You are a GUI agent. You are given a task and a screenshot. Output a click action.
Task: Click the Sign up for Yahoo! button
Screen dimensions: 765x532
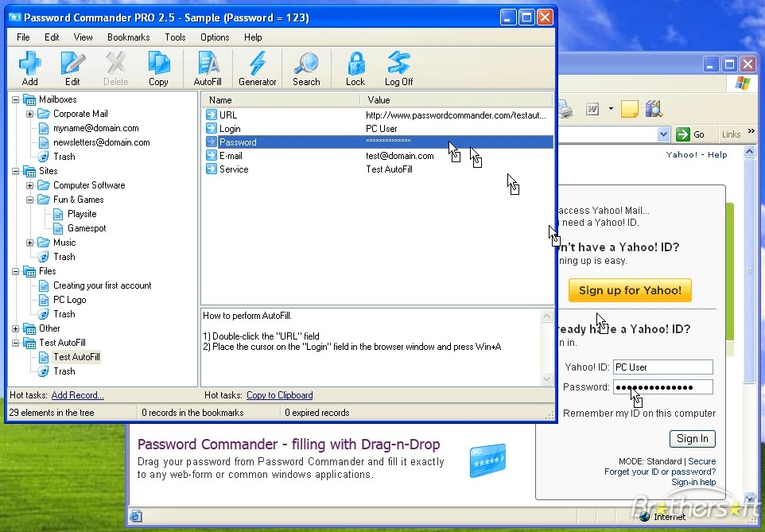pos(630,290)
